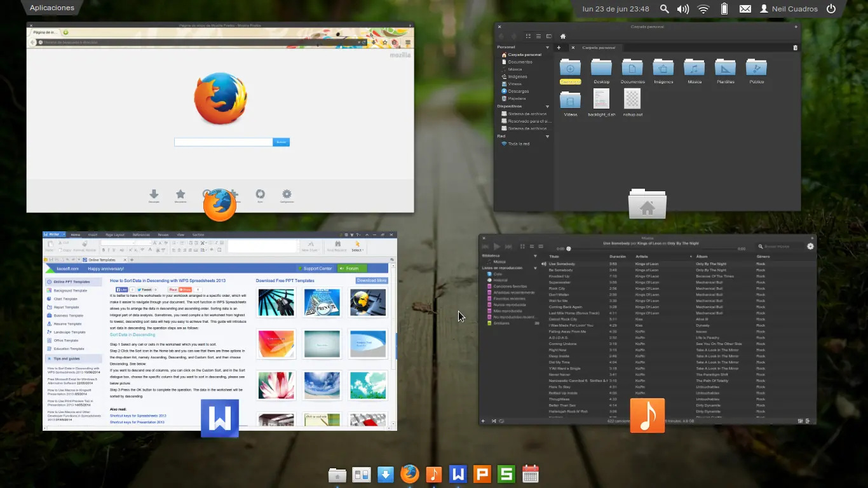
Task: Click the home icon in the file manager toolbar
Action: (x=563, y=36)
